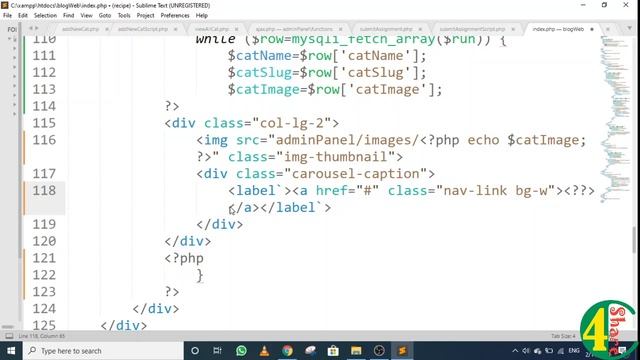Screen dimensions: 640x360
Task: Open Cortana circle icon on taskbar
Action: click(195, 351)
